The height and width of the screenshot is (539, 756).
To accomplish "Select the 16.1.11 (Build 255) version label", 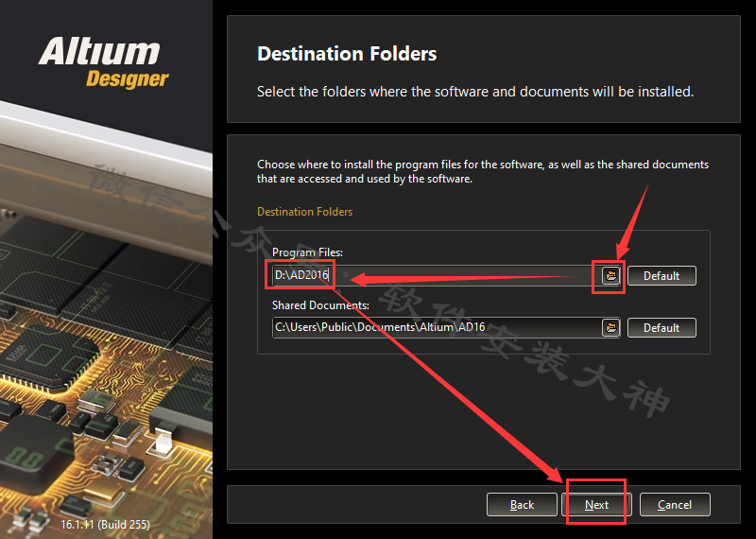I will (x=105, y=524).
